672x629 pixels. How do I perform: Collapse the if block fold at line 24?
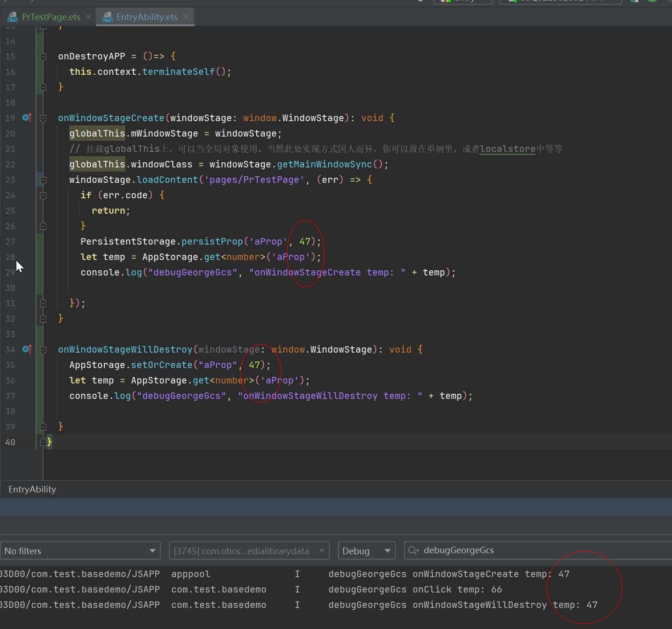click(x=43, y=195)
